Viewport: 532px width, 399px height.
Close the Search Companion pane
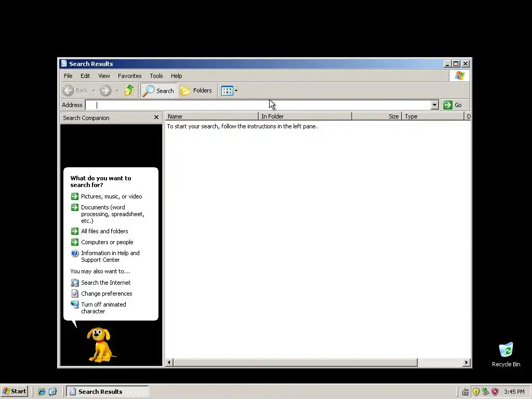coord(156,117)
